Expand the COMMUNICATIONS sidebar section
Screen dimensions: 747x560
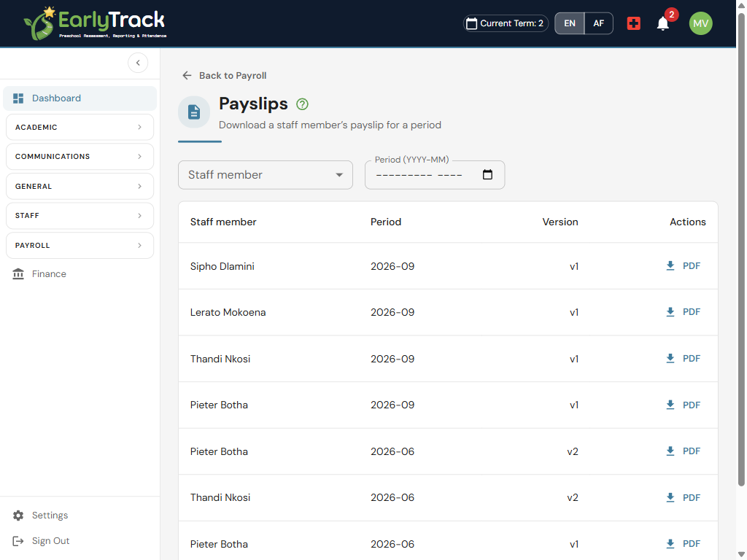point(80,157)
